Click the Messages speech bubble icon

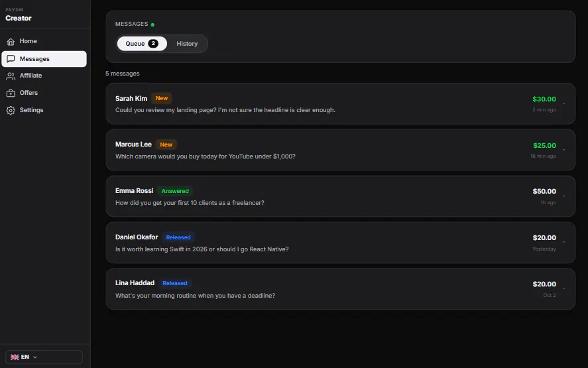click(11, 59)
